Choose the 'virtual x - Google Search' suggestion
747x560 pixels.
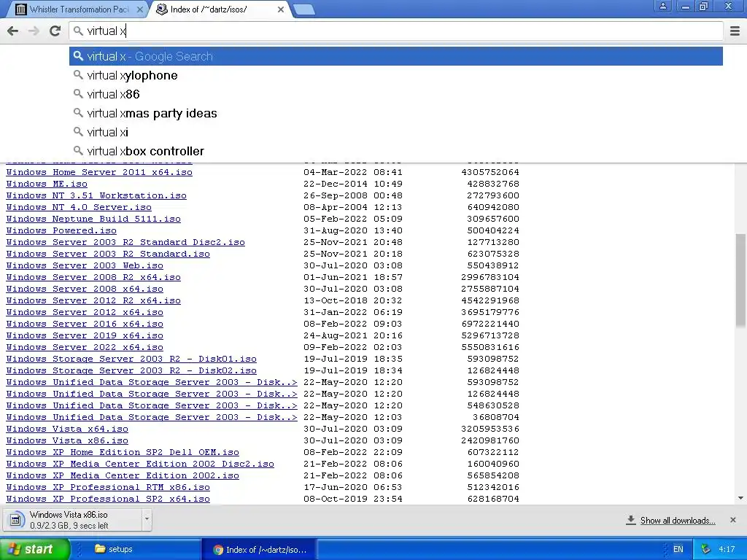click(396, 56)
